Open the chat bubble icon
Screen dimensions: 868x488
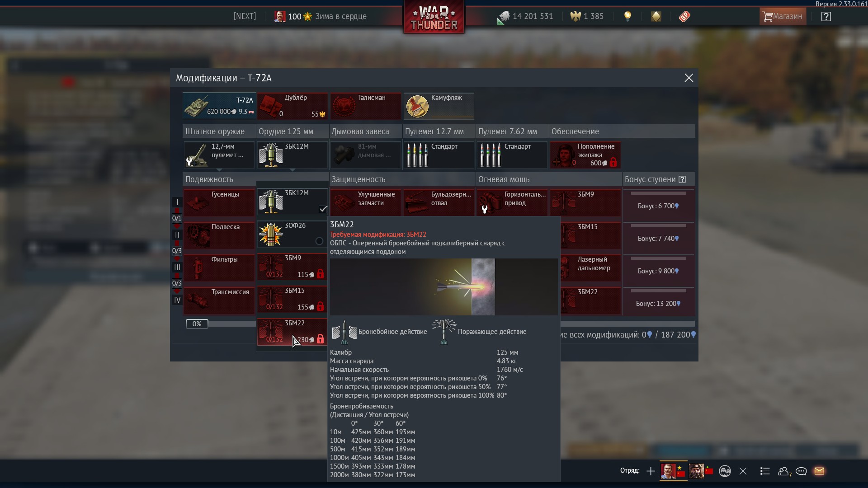click(801, 471)
